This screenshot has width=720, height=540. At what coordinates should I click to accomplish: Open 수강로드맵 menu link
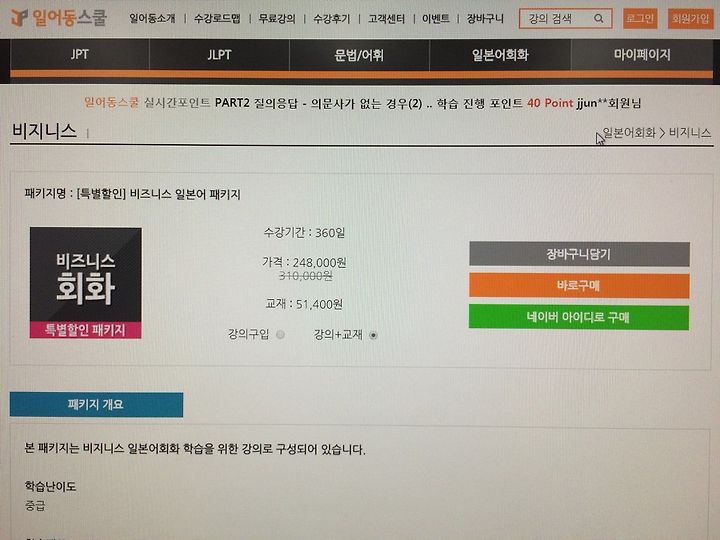pyautogui.click(x=217, y=19)
